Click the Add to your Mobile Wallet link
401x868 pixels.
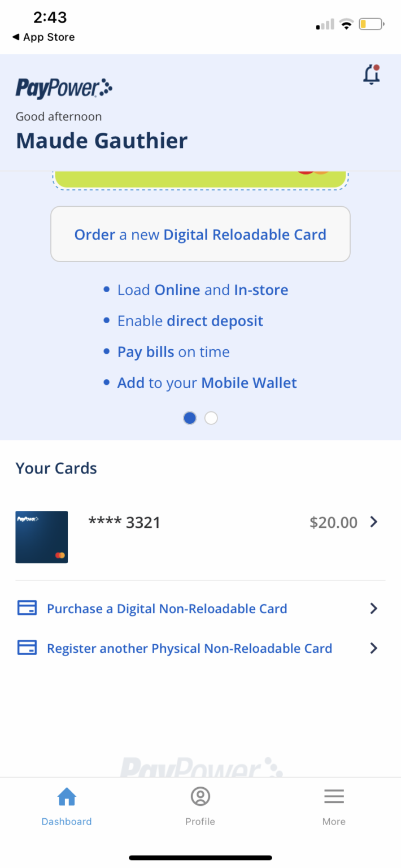coord(207,383)
